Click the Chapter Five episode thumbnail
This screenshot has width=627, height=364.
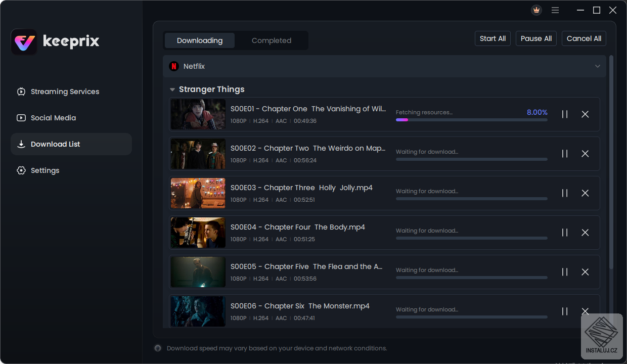[198, 272]
